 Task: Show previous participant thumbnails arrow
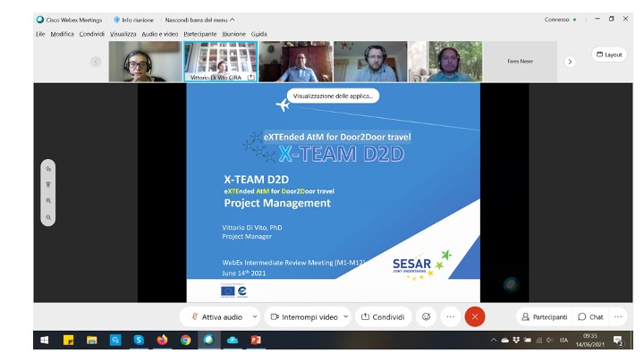96,62
